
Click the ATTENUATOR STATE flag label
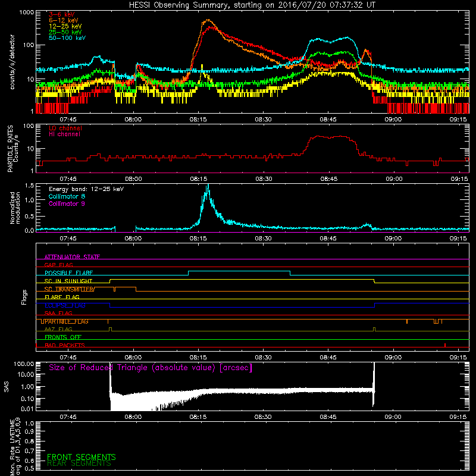(72, 257)
